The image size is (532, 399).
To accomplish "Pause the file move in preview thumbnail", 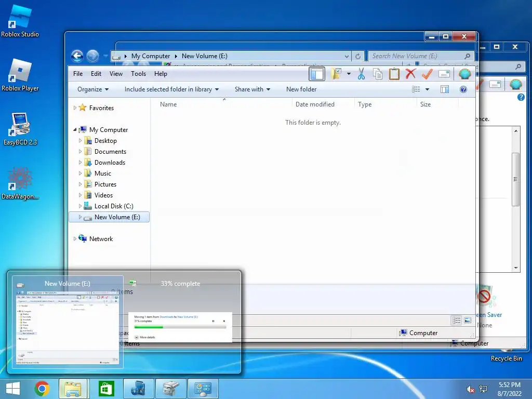I will coord(213,321).
